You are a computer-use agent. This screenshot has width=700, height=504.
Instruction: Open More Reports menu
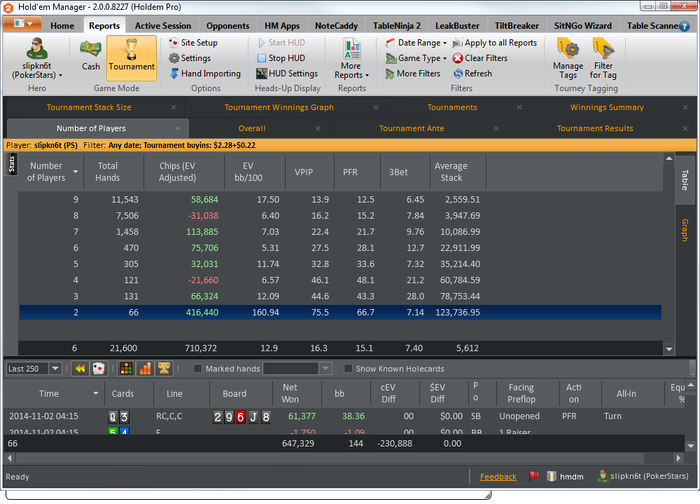click(x=352, y=59)
